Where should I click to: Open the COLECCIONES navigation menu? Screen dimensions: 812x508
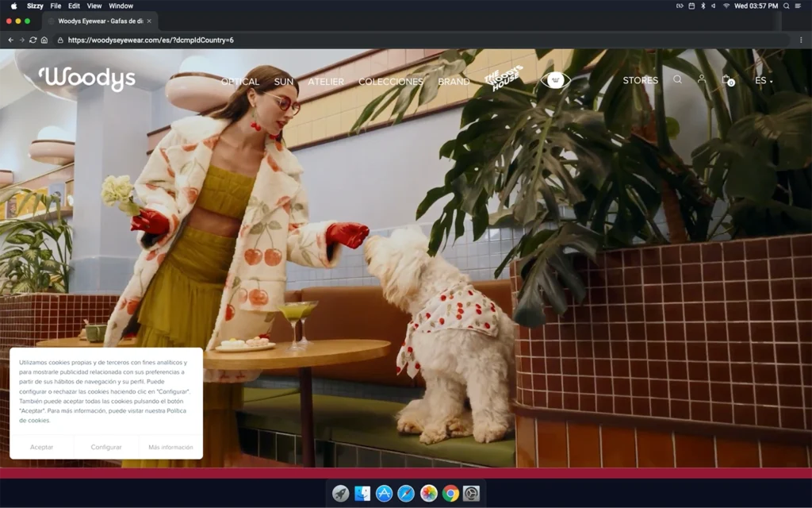tap(391, 82)
